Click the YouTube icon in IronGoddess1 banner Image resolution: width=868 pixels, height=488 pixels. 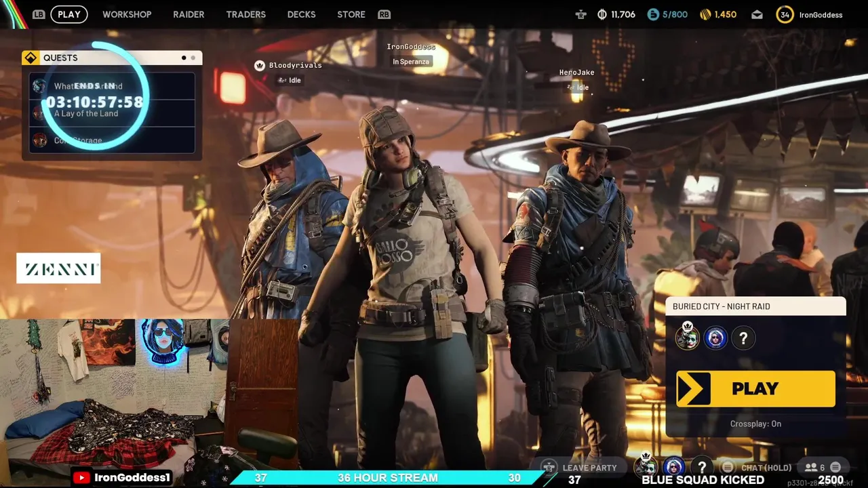point(82,478)
